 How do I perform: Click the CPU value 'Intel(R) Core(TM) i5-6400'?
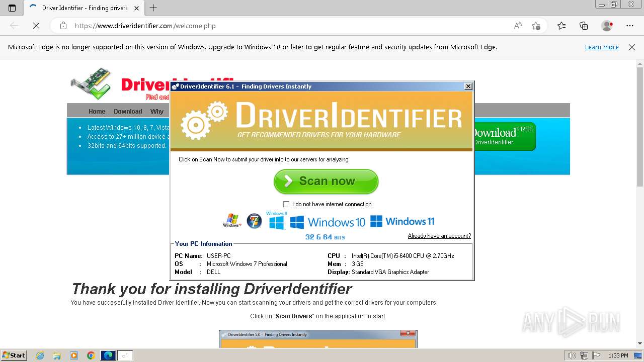[x=403, y=256]
